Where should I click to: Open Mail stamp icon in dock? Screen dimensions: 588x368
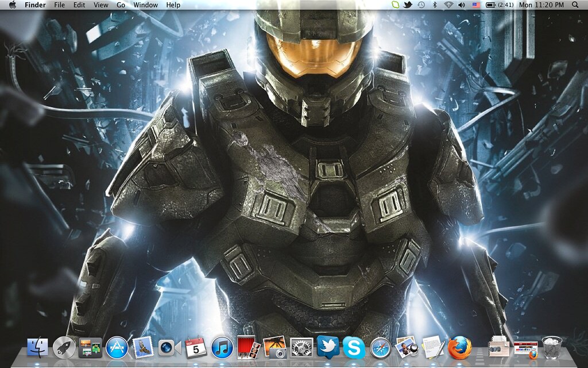[143, 347]
